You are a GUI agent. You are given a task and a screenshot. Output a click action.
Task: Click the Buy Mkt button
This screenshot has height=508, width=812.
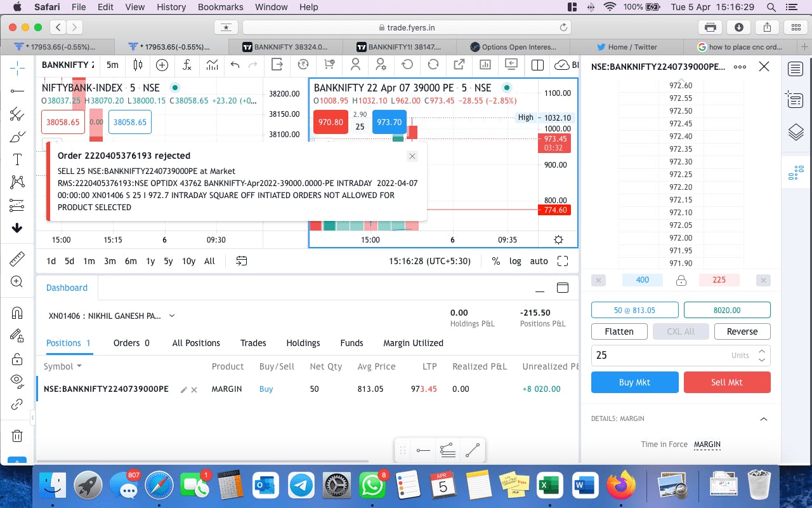click(635, 382)
